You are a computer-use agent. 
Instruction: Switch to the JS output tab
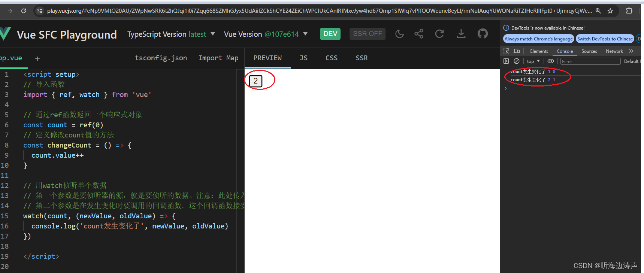(303, 58)
